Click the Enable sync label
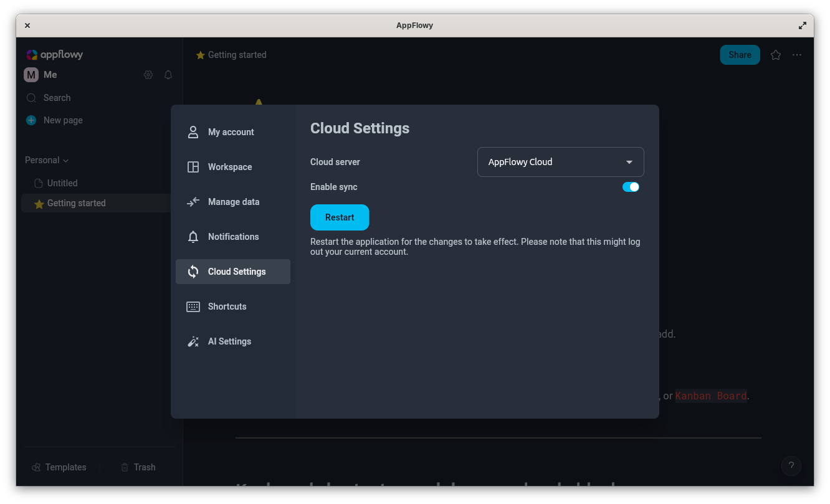Image resolution: width=830 pixels, height=504 pixels. [334, 187]
